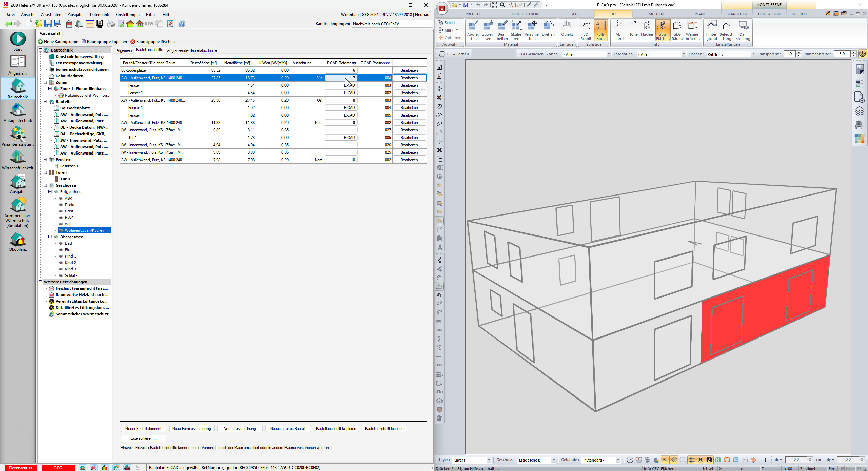Click the dx input field
This screenshot has height=471, width=868.
tap(796, 459)
